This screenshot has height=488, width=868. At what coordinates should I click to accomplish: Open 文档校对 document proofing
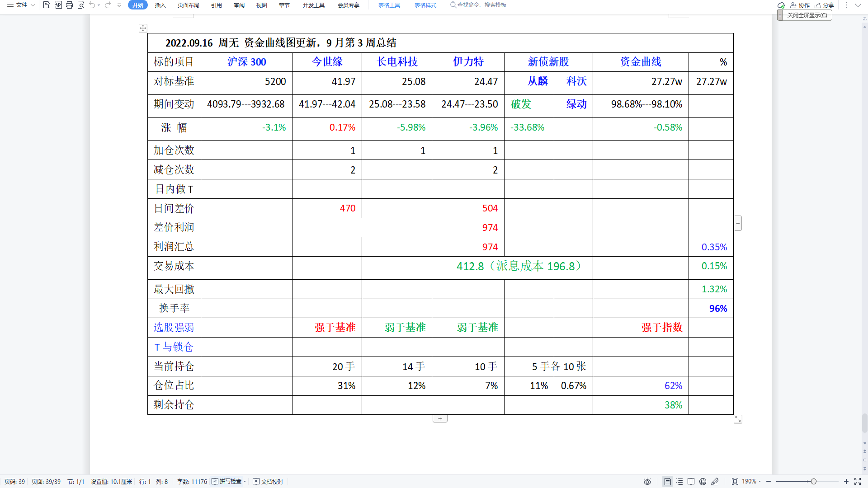268,481
